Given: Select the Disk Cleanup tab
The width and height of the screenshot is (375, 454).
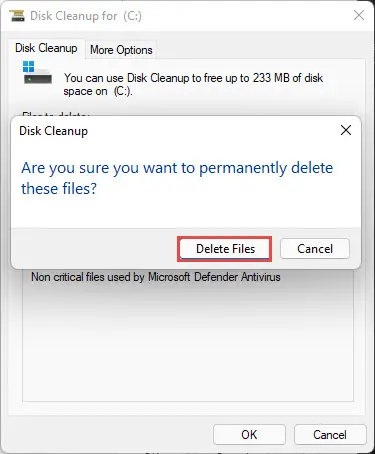Looking at the screenshot, I should (x=46, y=48).
